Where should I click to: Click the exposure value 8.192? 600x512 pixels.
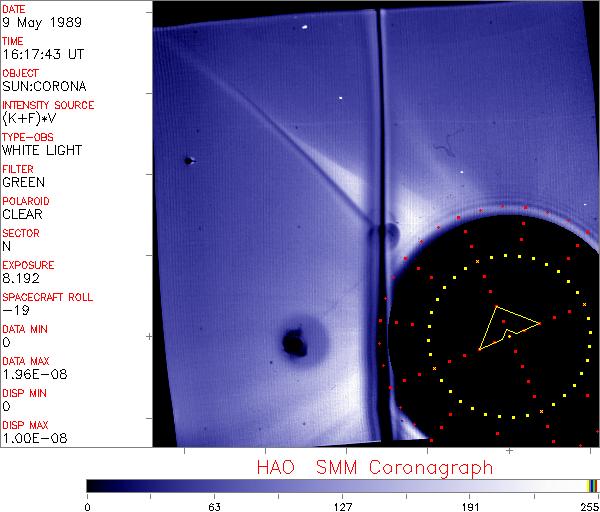(21, 278)
